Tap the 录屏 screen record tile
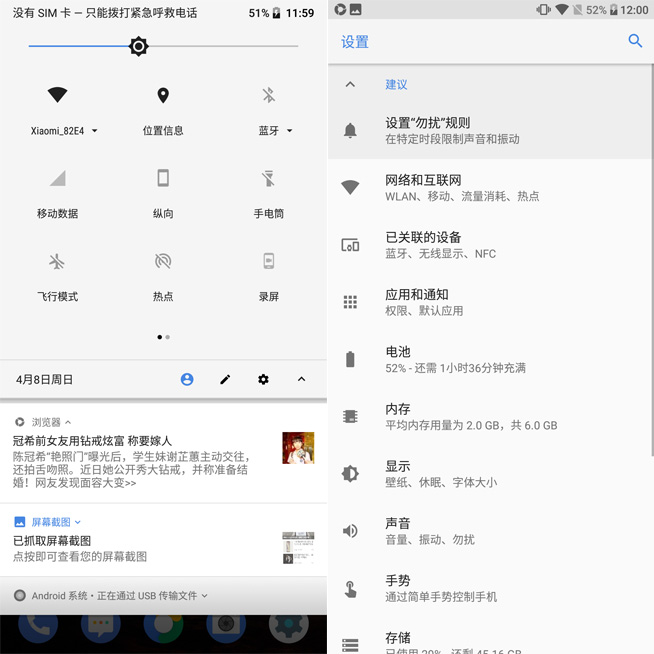Image resolution: width=654 pixels, height=654 pixels. pyautogui.click(x=268, y=262)
